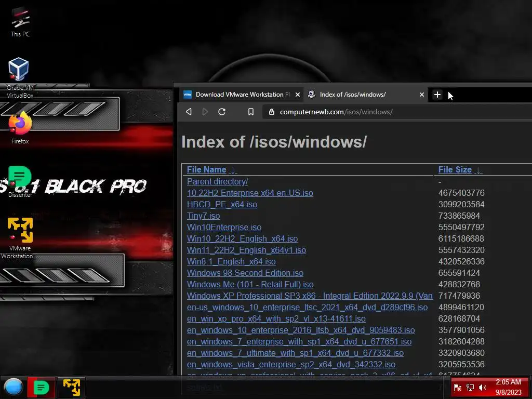Download Win11_22H2_English_x64v1.iso
Image resolution: width=532 pixels, height=399 pixels.
246,250
